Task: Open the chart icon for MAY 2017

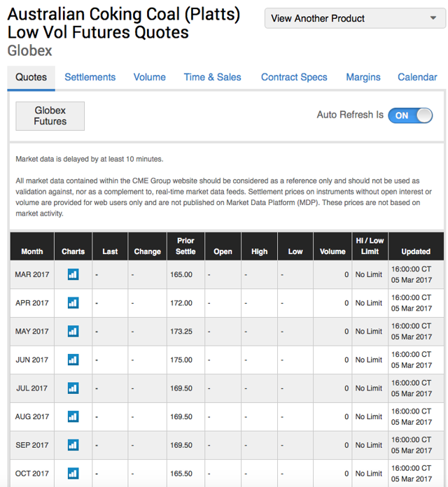Action: pos(73,331)
